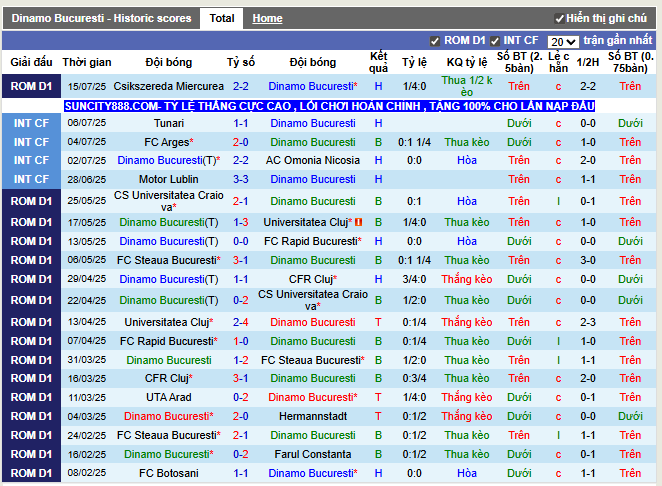Open FC Steaua Bucuresti home team on 06/05/25
The image size is (662, 486).
(168, 261)
